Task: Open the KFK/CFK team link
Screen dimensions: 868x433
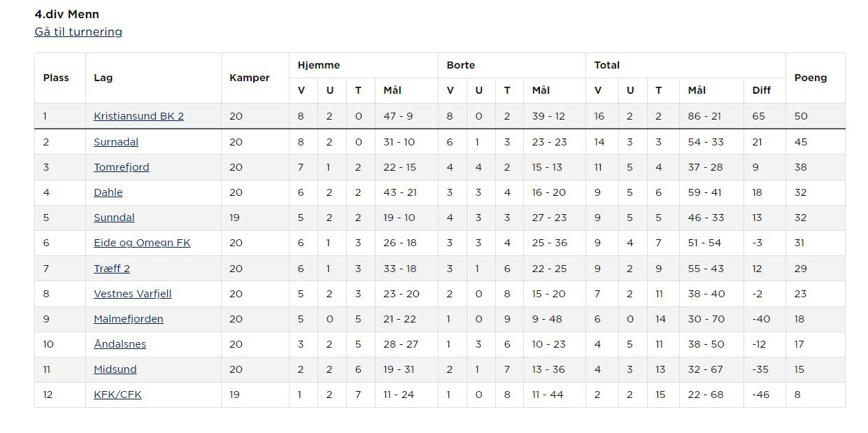Action: pos(118,395)
